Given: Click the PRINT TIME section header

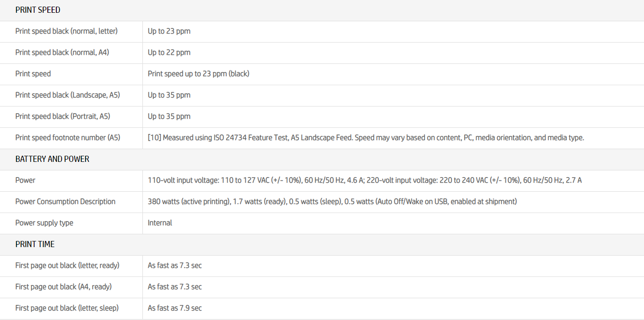Looking at the screenshot, I should click(35, 244).
